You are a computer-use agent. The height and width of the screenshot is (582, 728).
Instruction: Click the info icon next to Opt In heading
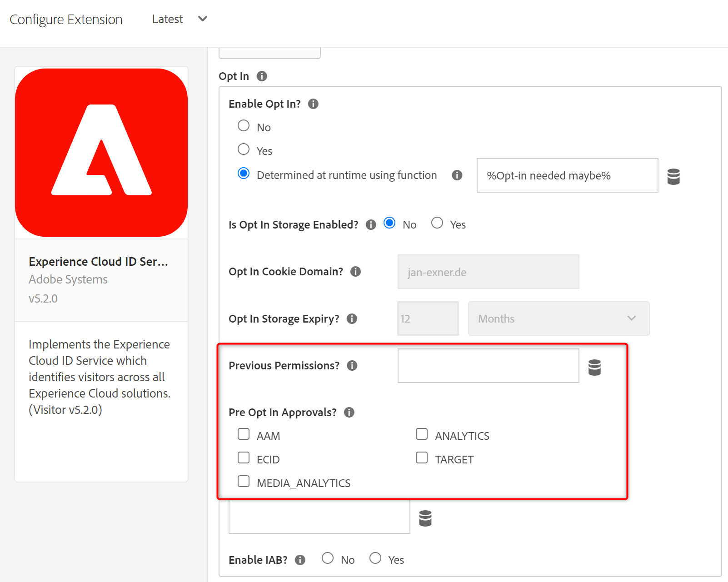coord(262,76)
